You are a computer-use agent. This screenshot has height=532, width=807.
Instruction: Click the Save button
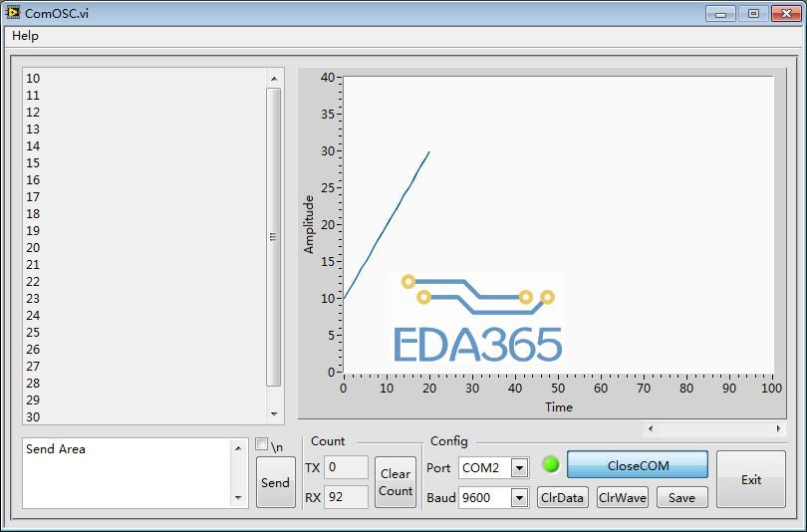click(x=681, y=497)
